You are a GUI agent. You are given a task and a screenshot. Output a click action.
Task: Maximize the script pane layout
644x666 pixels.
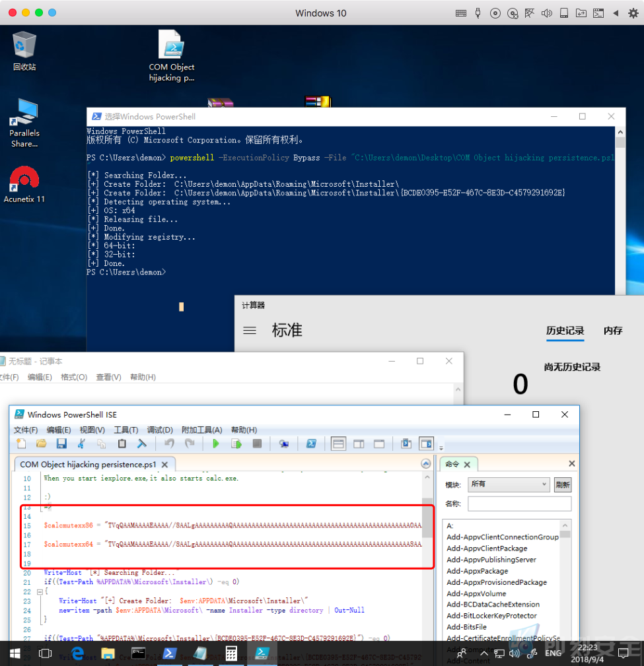379,444
